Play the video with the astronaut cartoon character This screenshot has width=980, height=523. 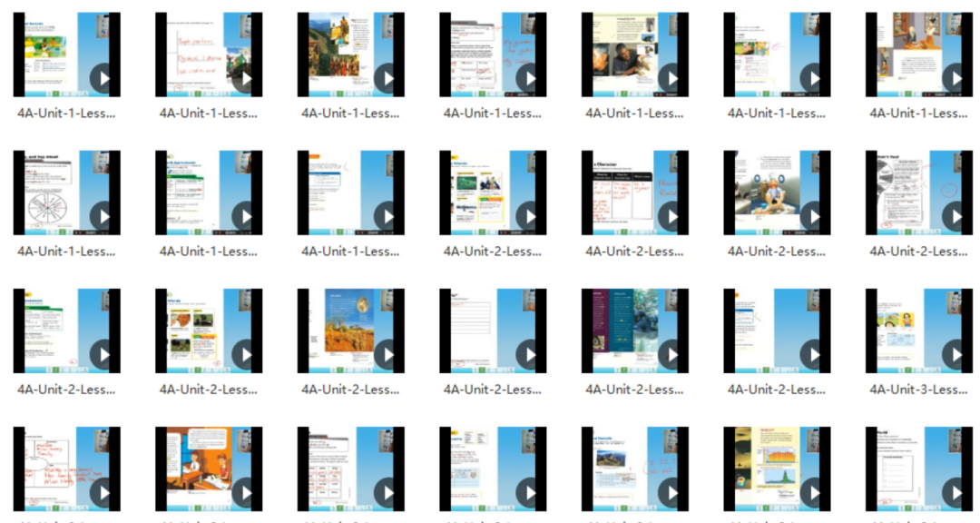[x=812, y=216]
